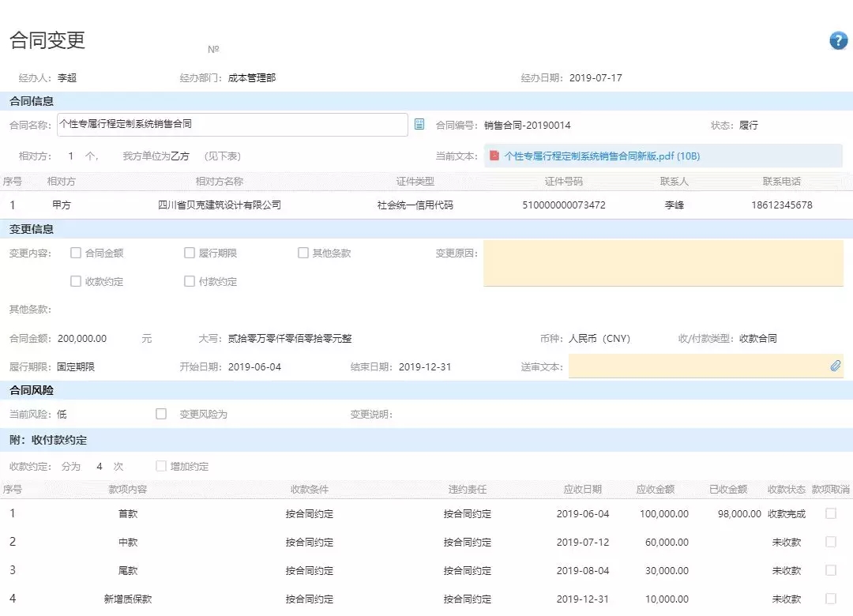Check the 增加约定 checkbox
This screenshot has width=853, height=616.
point(161,467)
